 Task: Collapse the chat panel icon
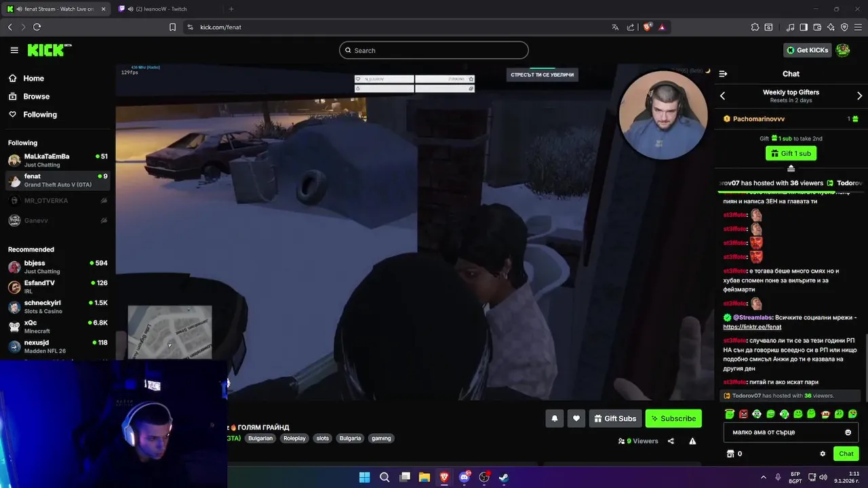pyautogui.click(x=723, y=74)
